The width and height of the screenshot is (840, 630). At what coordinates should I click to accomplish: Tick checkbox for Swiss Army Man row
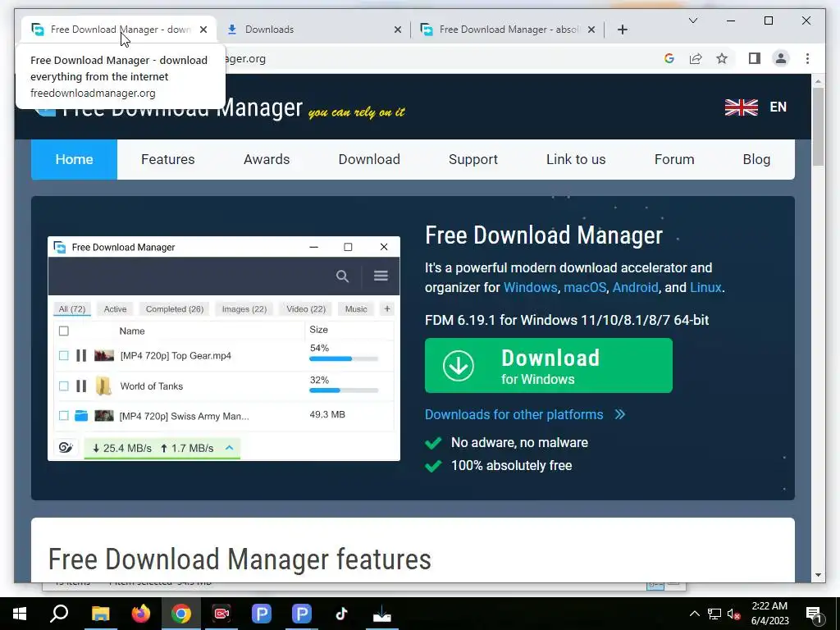click(64, 416)
